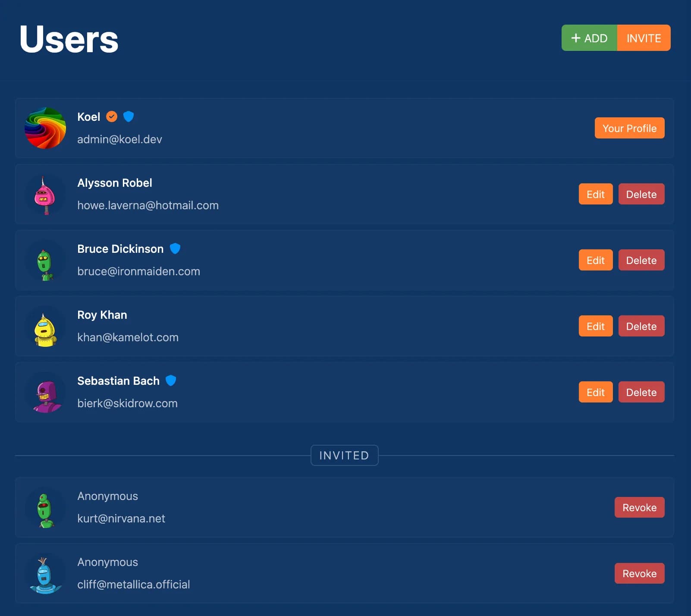This screenshot has width=691, height=616.
Task: Click the blue shield icon beside Koel
Action: click(x=129, y=116)
